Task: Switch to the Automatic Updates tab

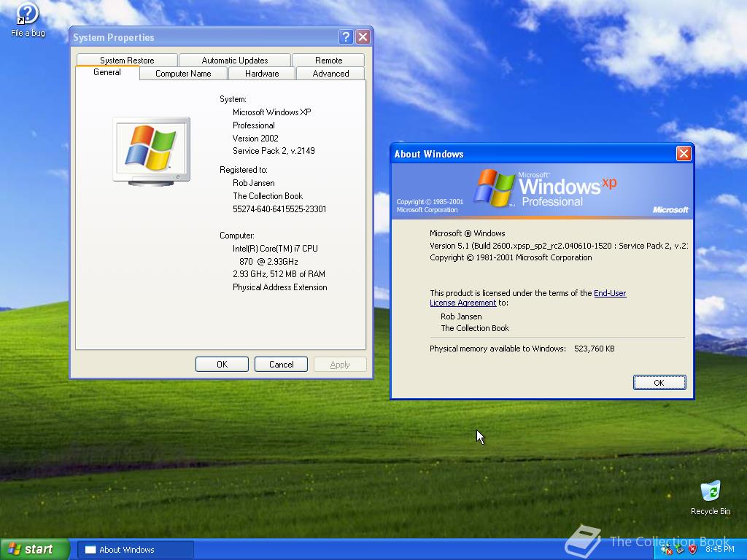Action: click(234, 61)
